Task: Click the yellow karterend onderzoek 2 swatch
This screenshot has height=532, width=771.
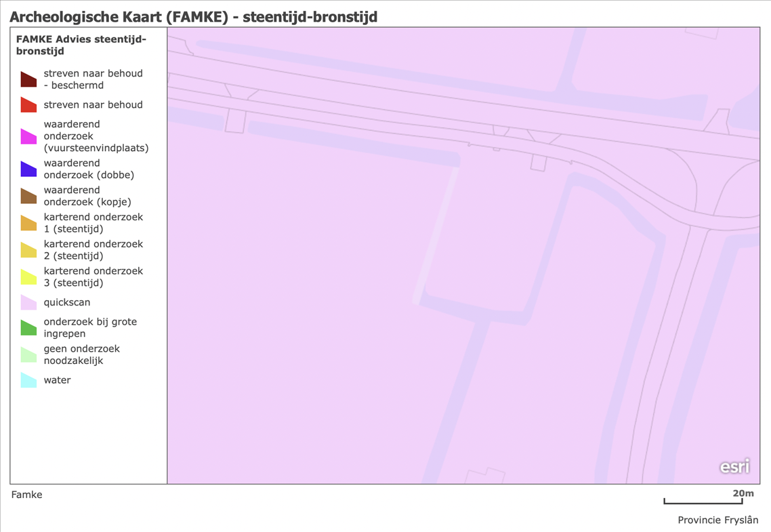Action: tap(28, 250)
